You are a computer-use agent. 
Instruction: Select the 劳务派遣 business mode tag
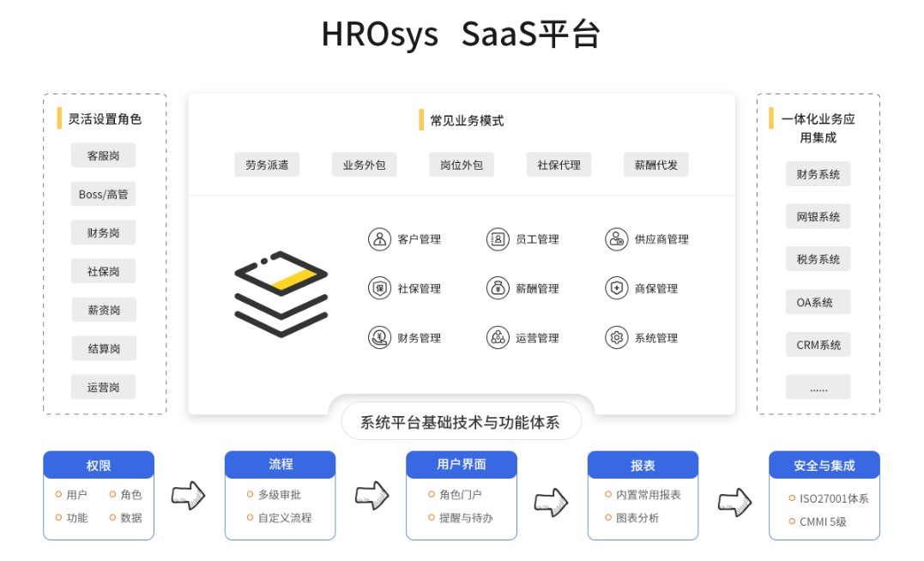(x=267, y=165)
